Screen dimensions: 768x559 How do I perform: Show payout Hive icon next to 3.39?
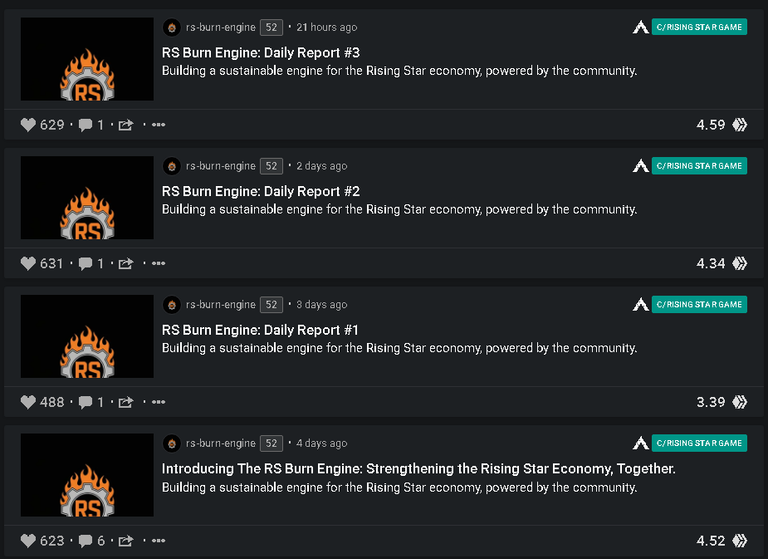(x=740, y=402)
